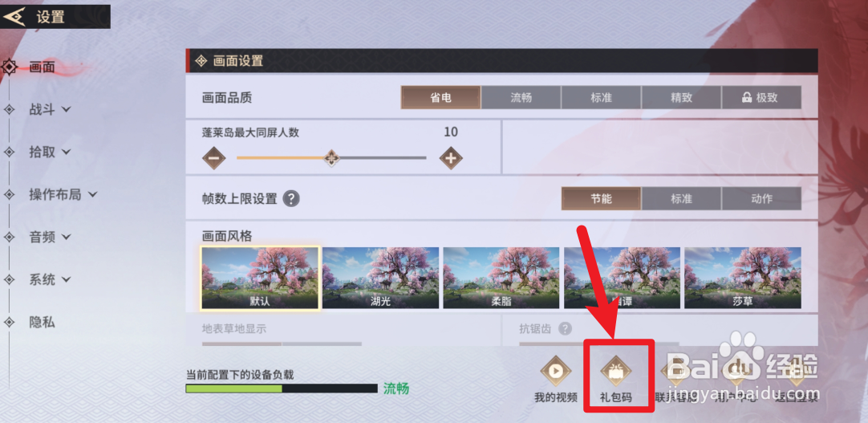The height and width of the screenshot is (423, 868).
Task: Click the 抗锯齿 help question mark
Action: pyautogui.click(x=565, y=329)
